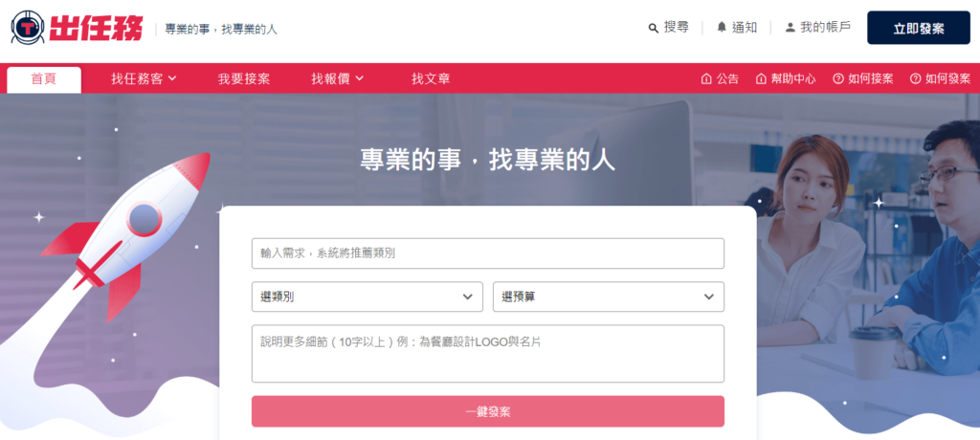Open the 選類別 dropdown
980x440 pixels.
[x=367, y=297]
